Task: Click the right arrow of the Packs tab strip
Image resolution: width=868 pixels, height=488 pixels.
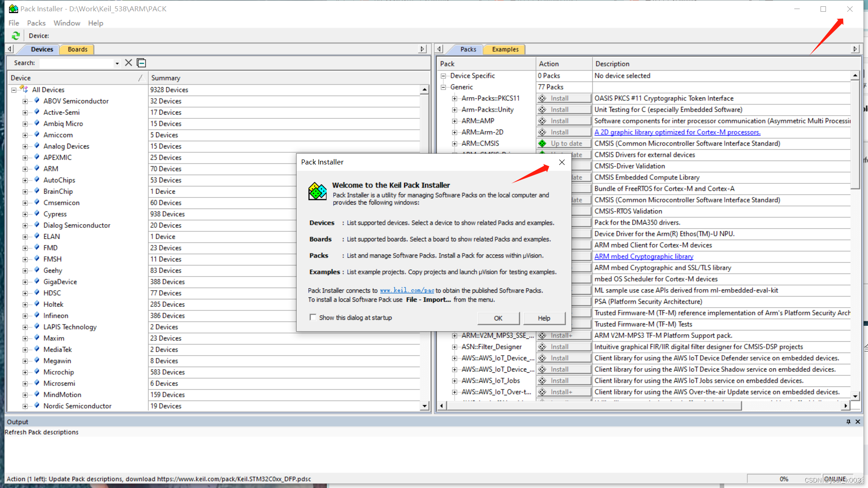Action: tap(855, 49)
